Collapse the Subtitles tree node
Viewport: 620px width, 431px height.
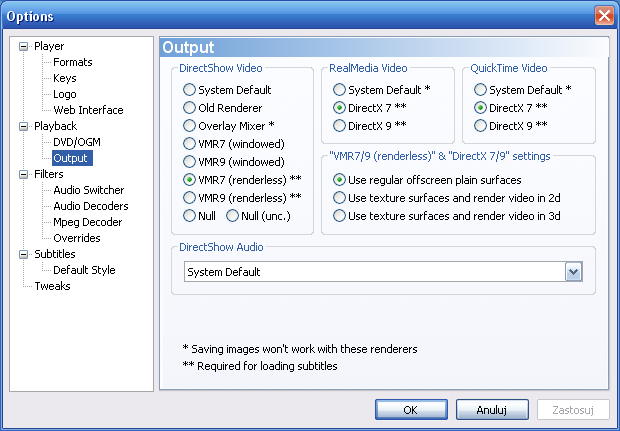pos(24,254)
